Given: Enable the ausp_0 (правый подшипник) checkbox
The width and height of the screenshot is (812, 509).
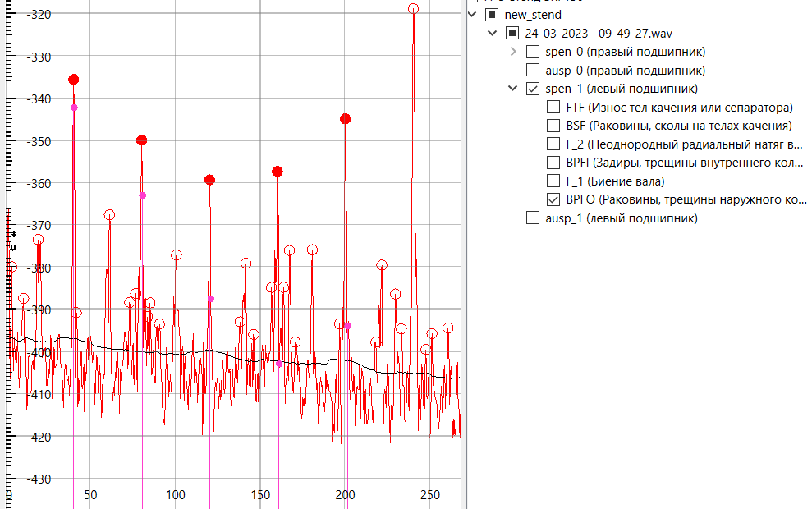Looking at the screenshot, I should 533,71.
